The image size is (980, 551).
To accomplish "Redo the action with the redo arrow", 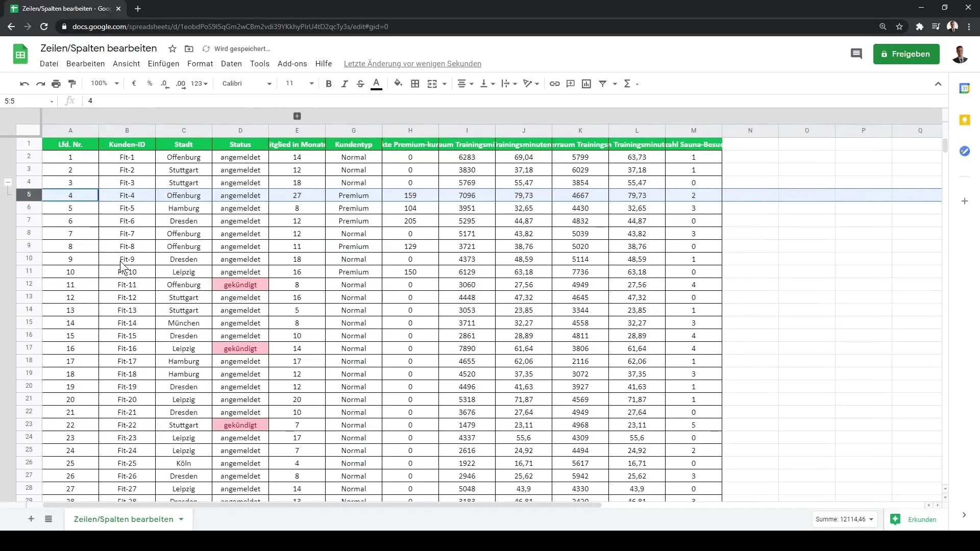I will click(40, 84).
